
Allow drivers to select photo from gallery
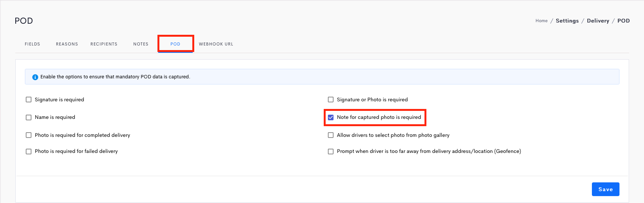point(331,135)
